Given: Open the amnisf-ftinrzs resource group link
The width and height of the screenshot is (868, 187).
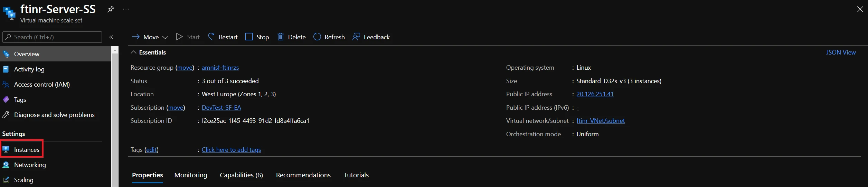Looking at the screenshot, I should (220, 68).
